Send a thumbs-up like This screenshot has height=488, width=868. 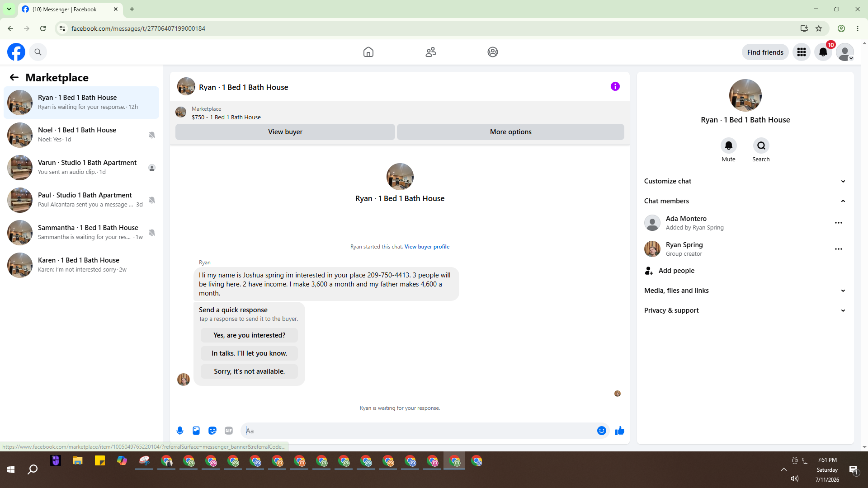(x=620, y=431)
